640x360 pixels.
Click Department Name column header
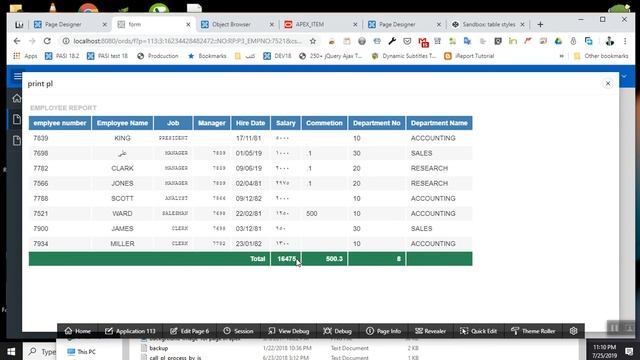tap(439, 123)
